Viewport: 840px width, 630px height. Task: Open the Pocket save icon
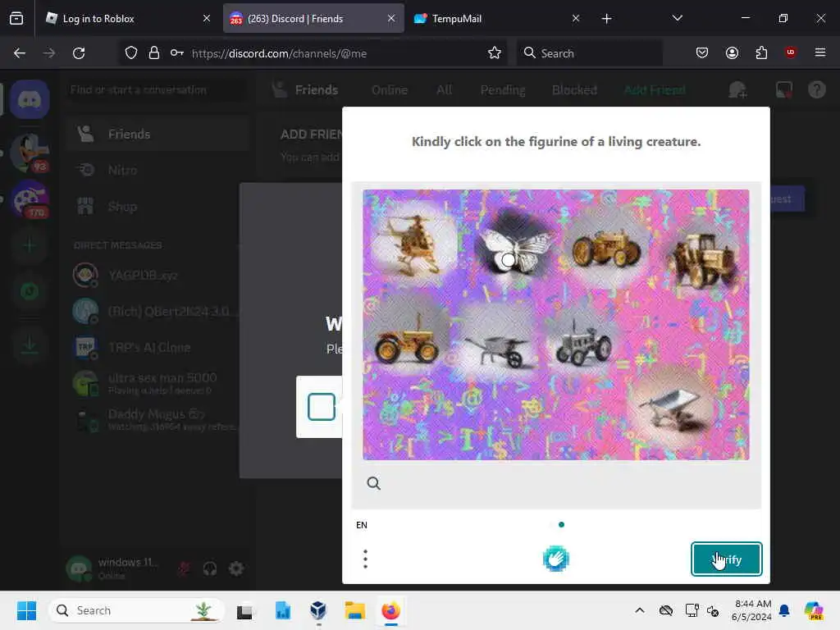[702, 52]
